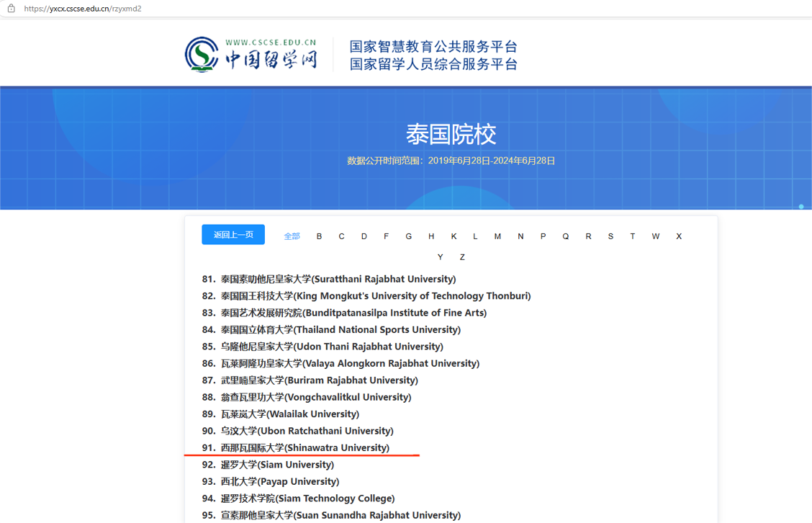Filter universities by letter L
The width and height of the screenshot is (812, 523).
[x=475, y=236]
